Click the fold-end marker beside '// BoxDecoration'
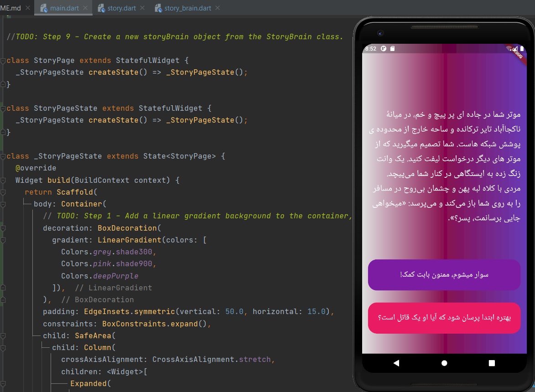Image resolution: width=535 pixels, height=392 pixels. tap(3, 299)
